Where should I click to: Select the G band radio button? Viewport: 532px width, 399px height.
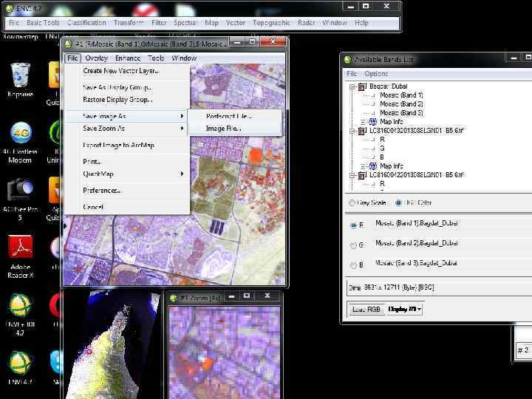[x=353, y=245]
